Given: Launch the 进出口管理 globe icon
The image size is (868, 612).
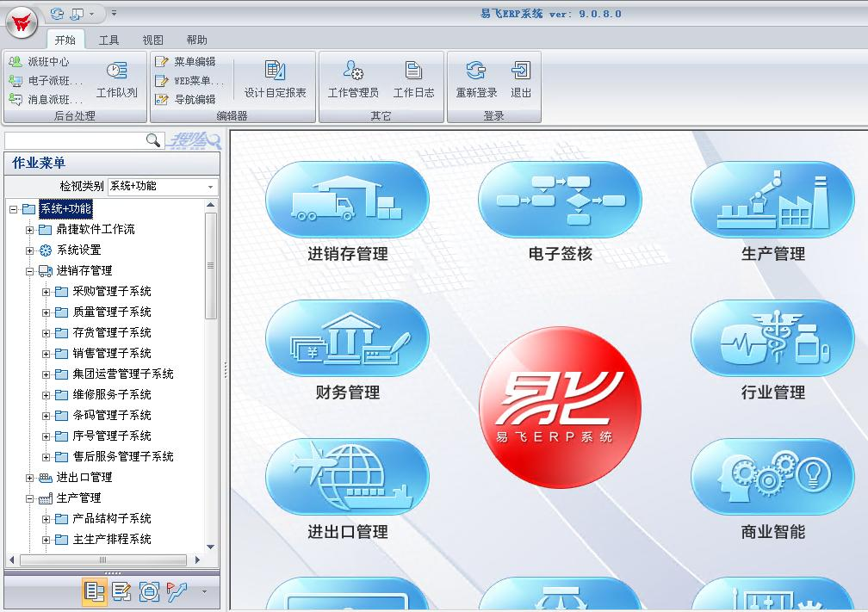Looking at the screenshot, I should [347, 477].
